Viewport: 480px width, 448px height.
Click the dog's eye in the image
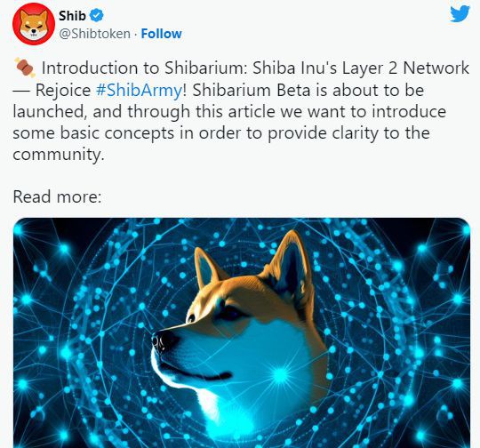pyautogui.click(x=192, y=318)
